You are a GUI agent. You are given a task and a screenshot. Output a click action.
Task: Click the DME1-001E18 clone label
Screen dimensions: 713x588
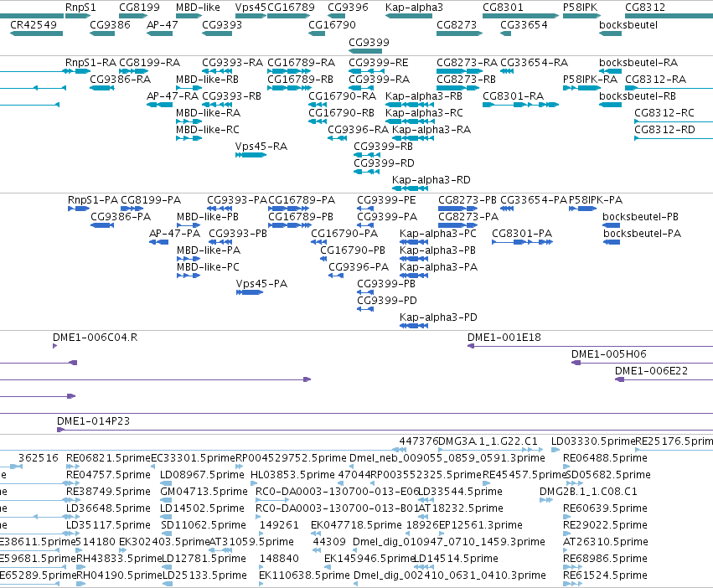(x=504, y=337)
